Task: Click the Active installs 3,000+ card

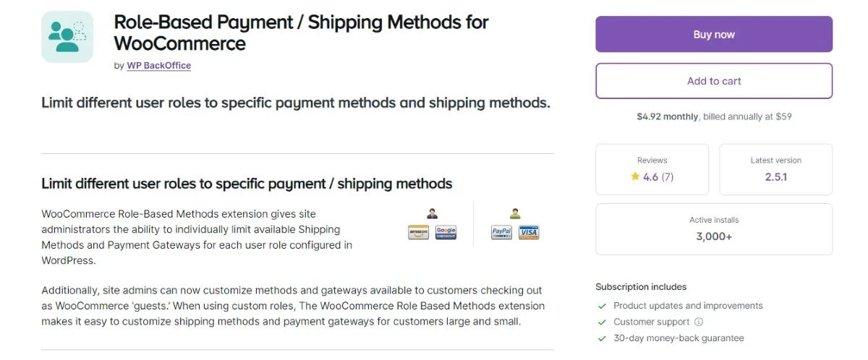Action: [x=714, y=229]
